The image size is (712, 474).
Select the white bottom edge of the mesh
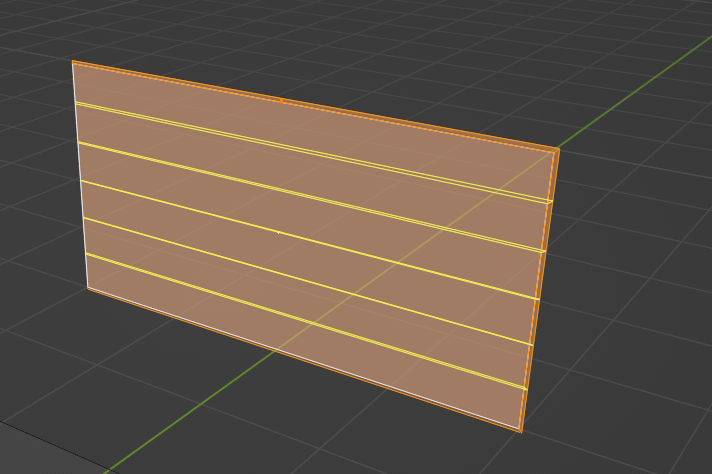point(303,359)
